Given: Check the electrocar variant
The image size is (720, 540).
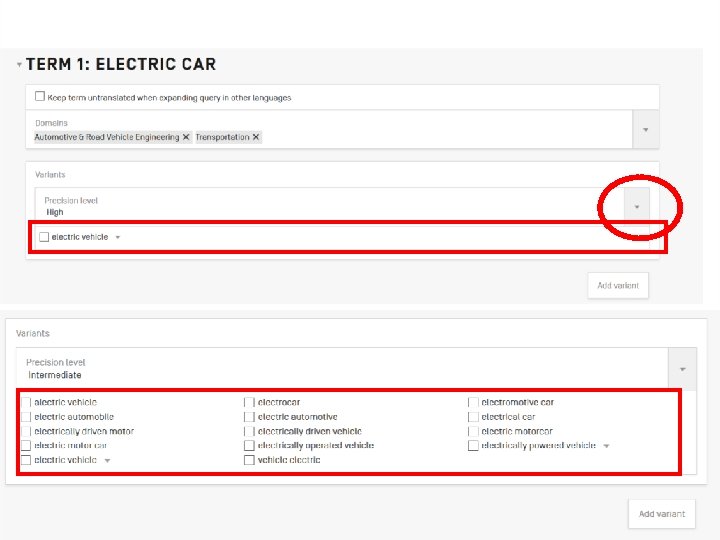Looking at the screenshot, I should (249, 402).
